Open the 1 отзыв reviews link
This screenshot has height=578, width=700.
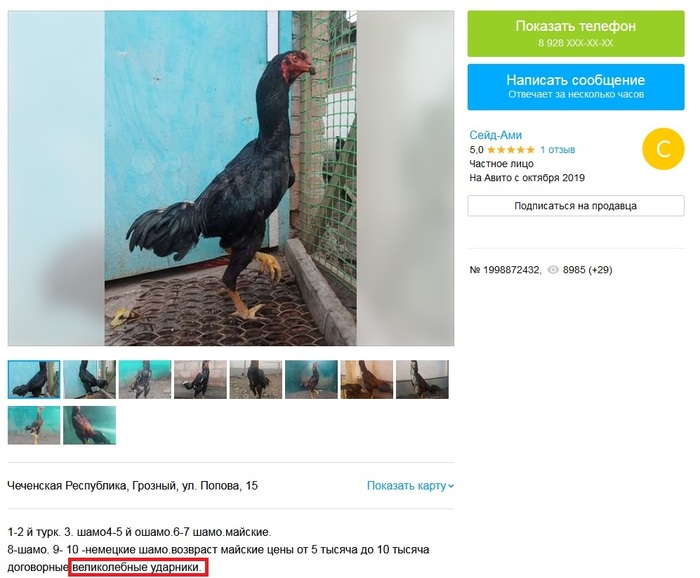tap(558, 150)
